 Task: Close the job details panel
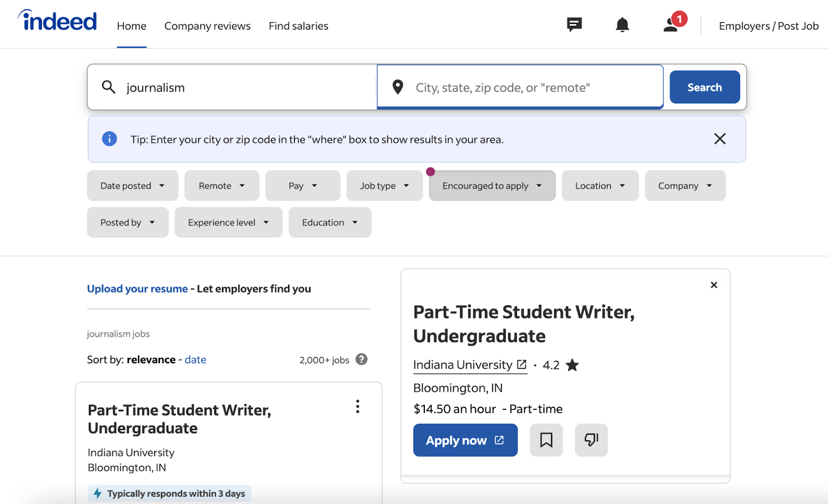pos(714,285)
